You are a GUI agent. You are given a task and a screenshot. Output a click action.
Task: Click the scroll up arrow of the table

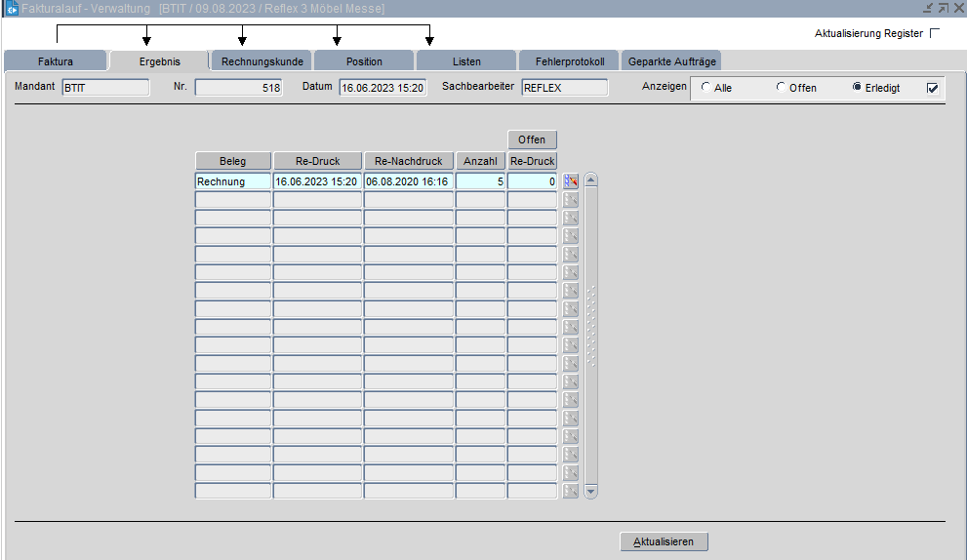[590, 180]
